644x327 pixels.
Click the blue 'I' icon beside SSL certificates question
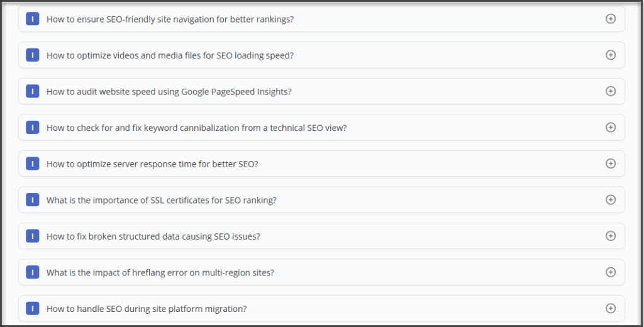[32, 200]
